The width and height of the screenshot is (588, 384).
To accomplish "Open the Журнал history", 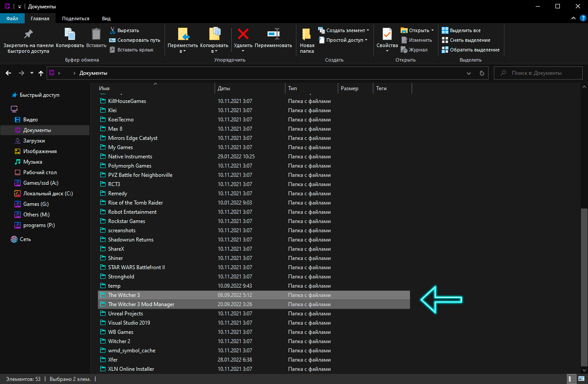I will click(x=414, y=50).
